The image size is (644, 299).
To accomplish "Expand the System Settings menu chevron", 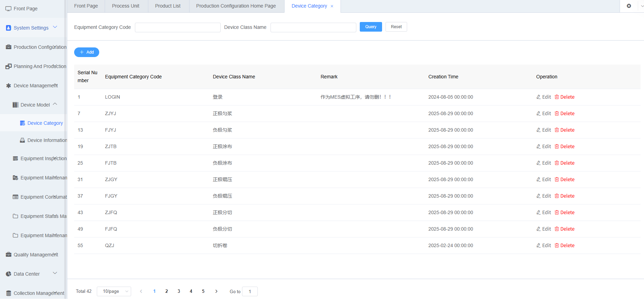I will click(x=55, y=27).
